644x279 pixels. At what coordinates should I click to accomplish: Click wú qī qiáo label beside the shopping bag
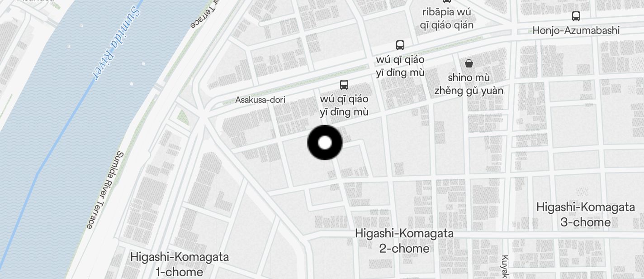coord(400,66)
